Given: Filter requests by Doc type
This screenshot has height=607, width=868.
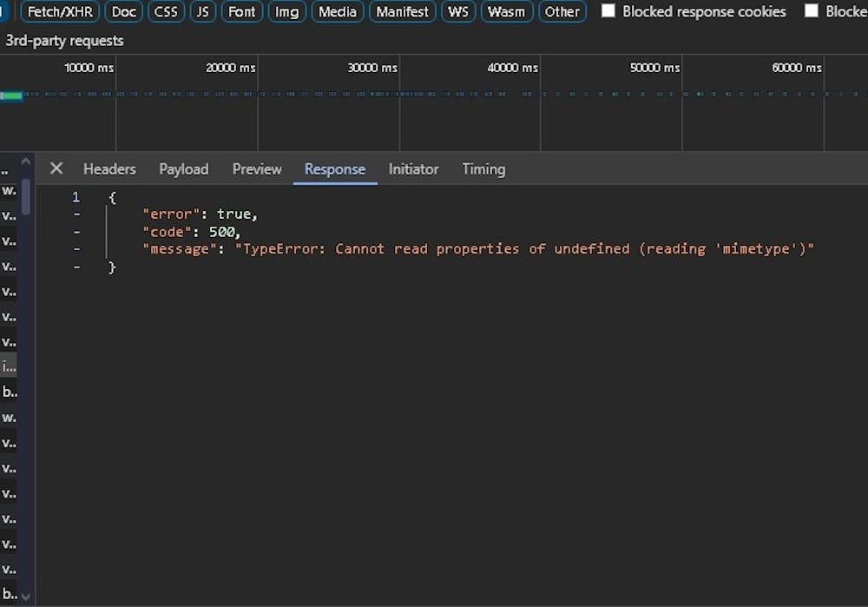Looking at the screenshot, I should point(123,11).
